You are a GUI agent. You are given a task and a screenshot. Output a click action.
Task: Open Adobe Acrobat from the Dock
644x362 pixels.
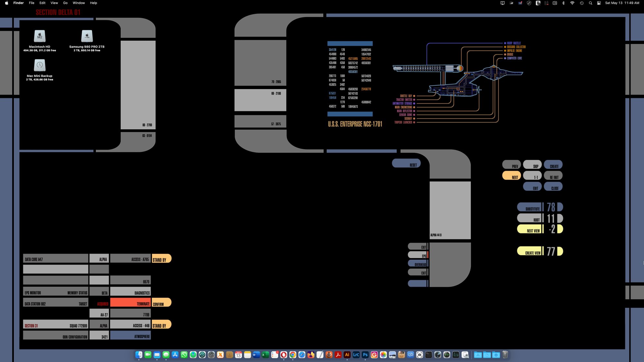(x=338, y=355)
